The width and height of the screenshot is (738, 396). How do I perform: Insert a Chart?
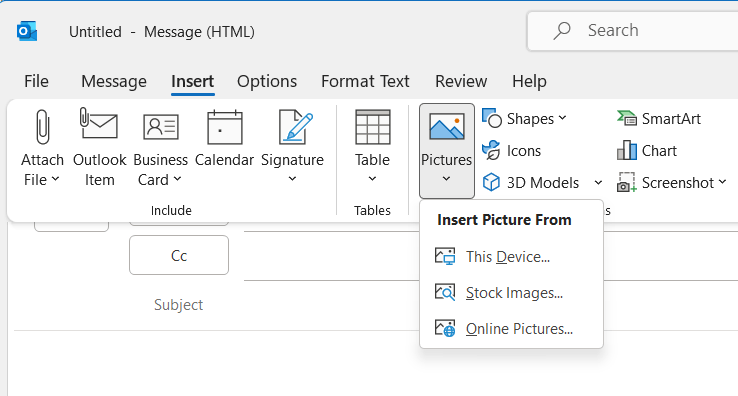coord(647,151)
